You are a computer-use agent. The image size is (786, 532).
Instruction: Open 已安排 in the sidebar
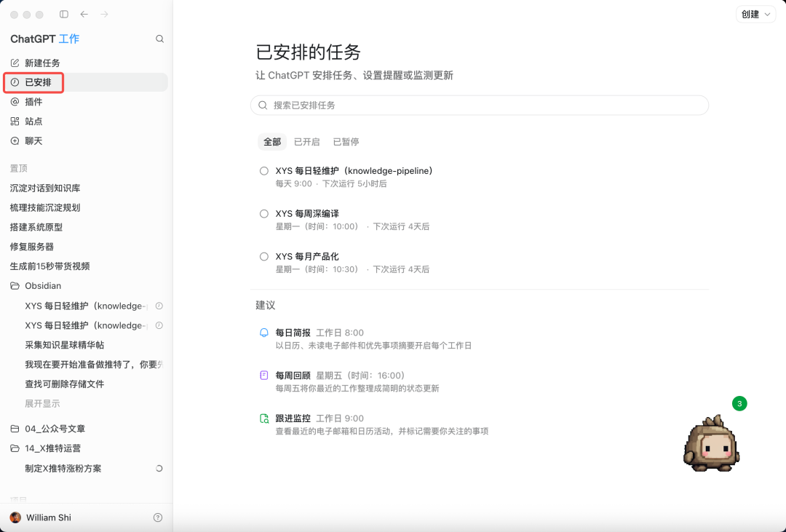coord(85,82)
